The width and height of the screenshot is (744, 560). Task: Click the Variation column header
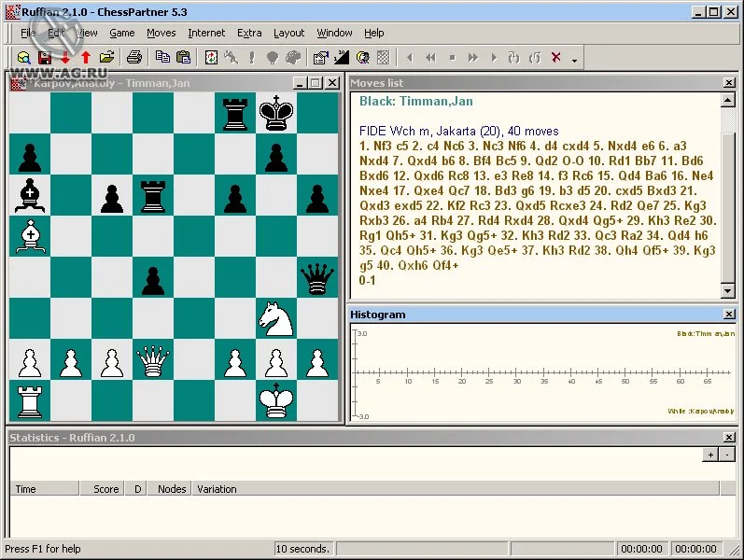(456, 489)
